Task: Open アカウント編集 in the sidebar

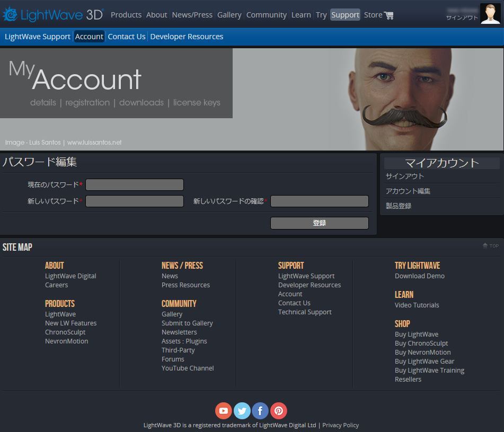Action: coord(408,191)
